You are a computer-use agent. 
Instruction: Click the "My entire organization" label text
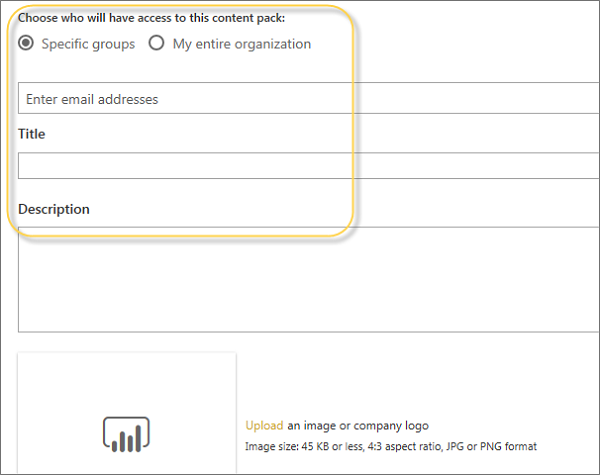pyautogui.click(x=241, y=44)
